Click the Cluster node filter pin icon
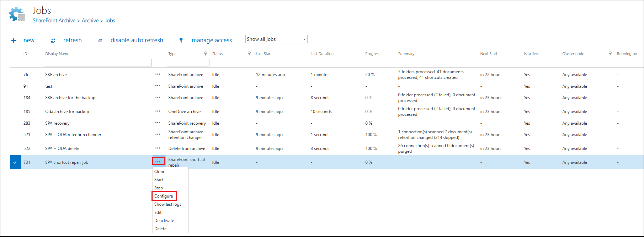644x237 pixels. 610,54
